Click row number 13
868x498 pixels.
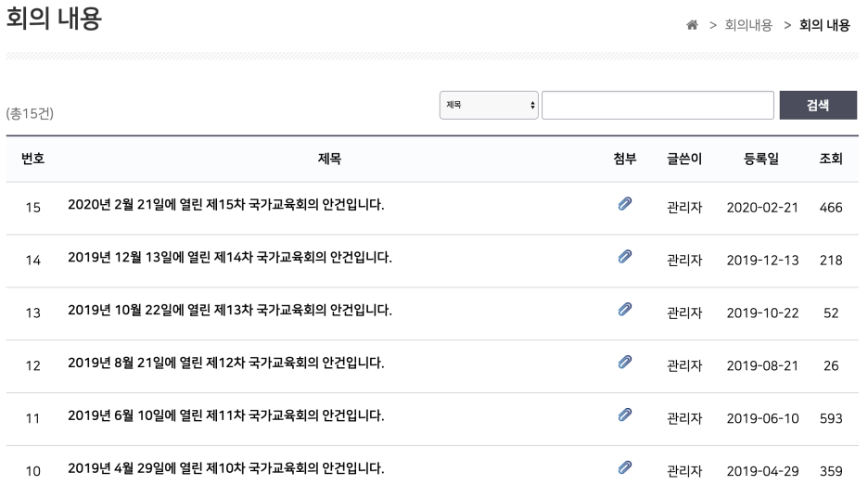tap(32, 313)
